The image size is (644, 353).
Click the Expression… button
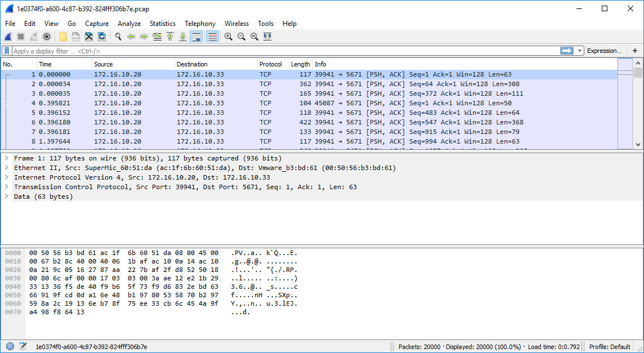click(x=604, y=51)
